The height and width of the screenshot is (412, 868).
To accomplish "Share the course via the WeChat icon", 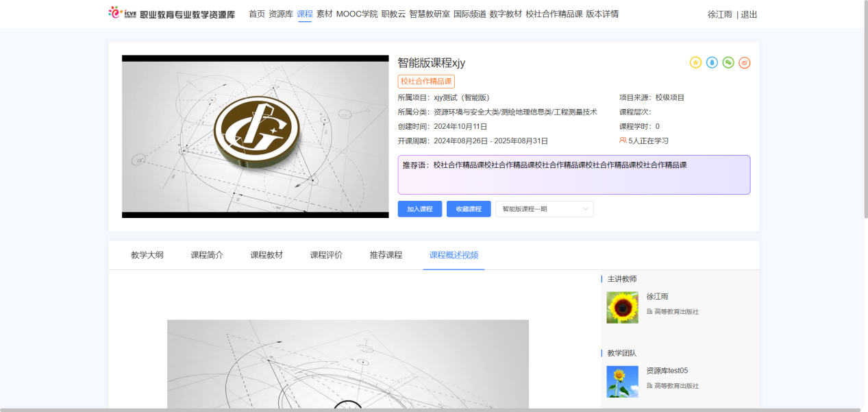I will pos(728,62).
